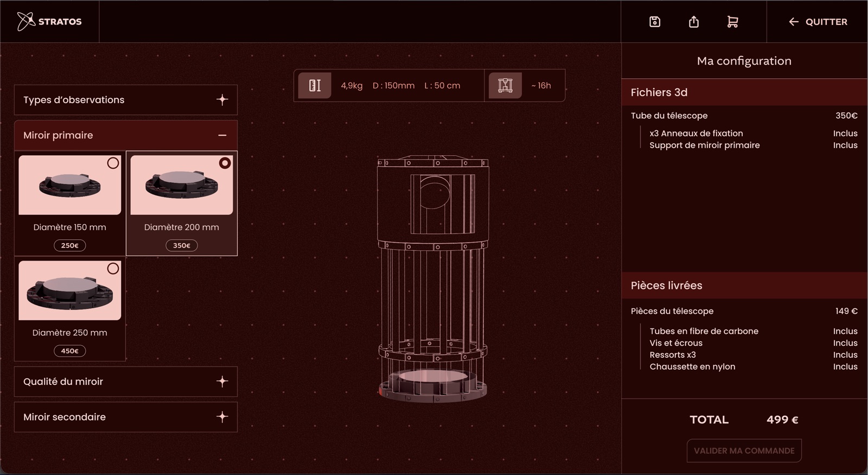Click the share/export icon

694,22
